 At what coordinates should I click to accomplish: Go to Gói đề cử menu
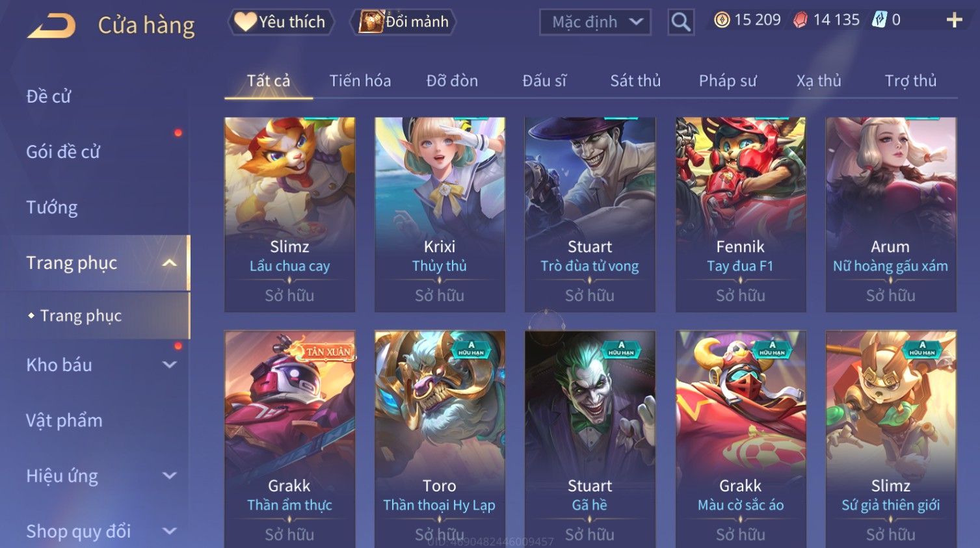pyautogui.click(x=63, y=151)
